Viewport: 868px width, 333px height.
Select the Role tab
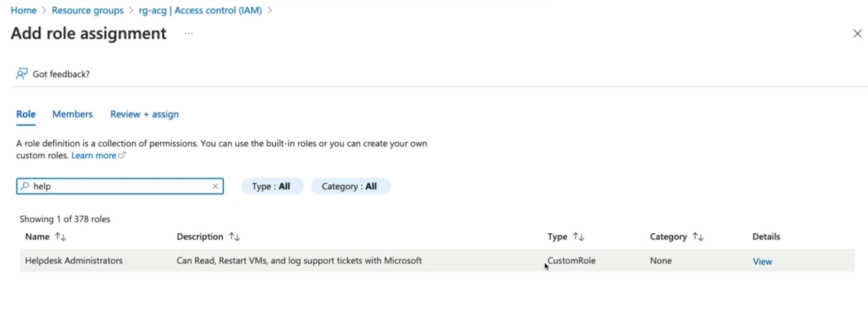point(26,114)
